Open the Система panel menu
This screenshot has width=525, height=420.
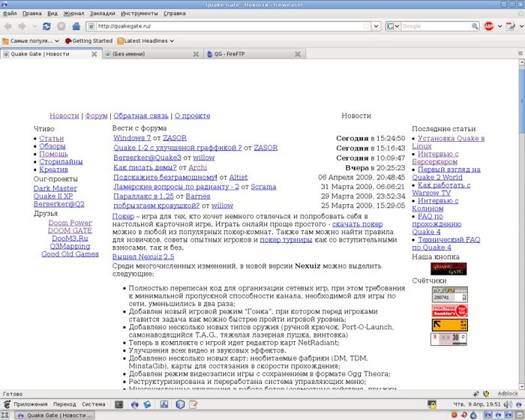point(94,404)
